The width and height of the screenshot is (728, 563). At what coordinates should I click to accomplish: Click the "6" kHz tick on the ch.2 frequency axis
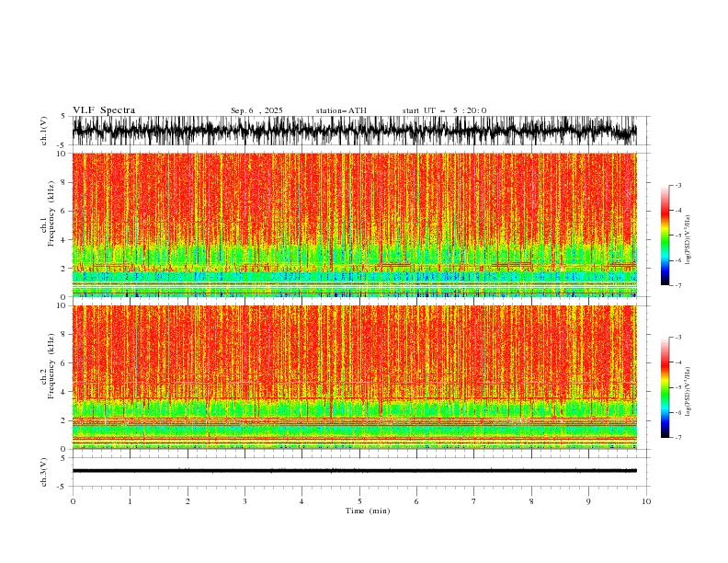pos(64,362)
